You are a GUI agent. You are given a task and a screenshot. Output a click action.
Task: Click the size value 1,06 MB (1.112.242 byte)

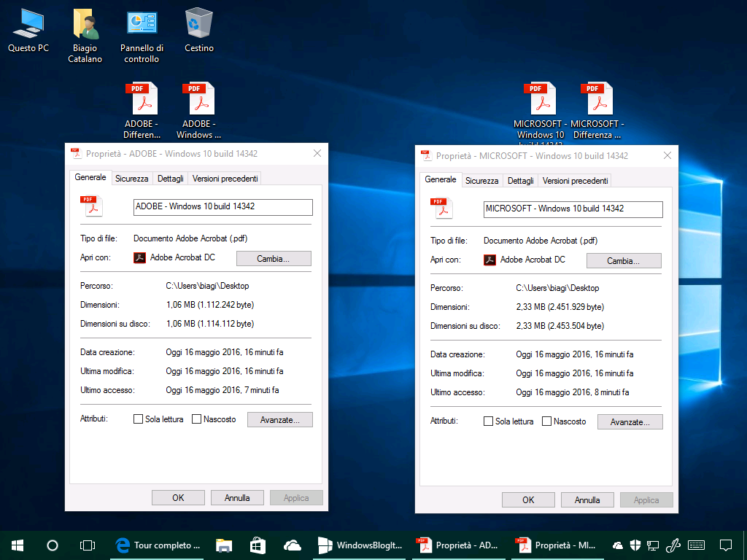click(210, 305)
